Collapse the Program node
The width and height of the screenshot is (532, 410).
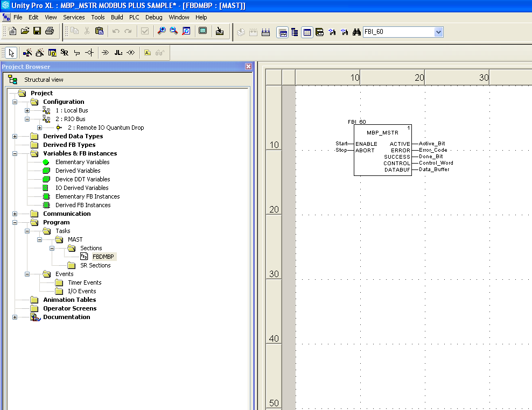pos(15,222)
